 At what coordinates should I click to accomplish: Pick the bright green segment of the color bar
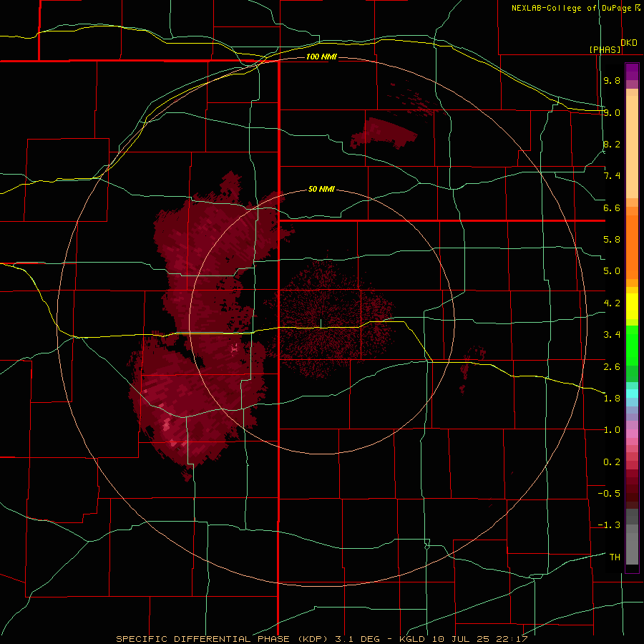click(x=632, y=345)
